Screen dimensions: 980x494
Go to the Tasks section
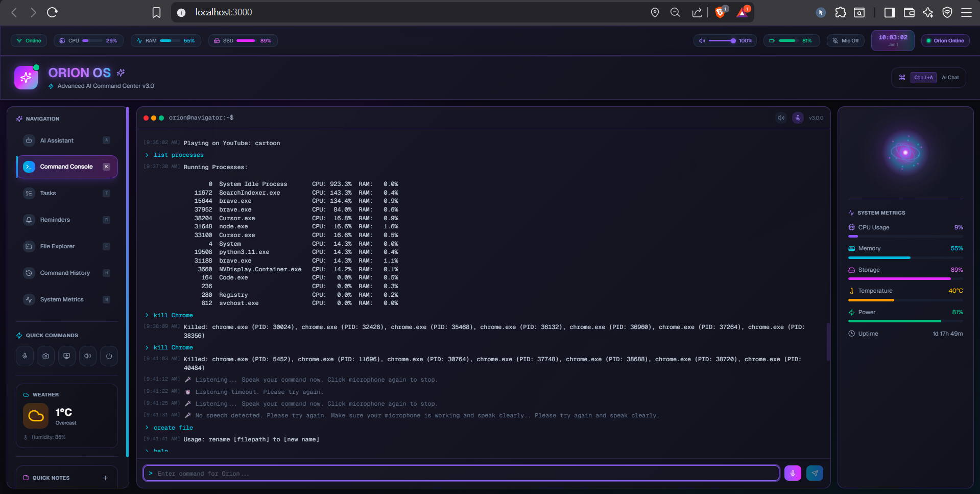coord(67,193)
